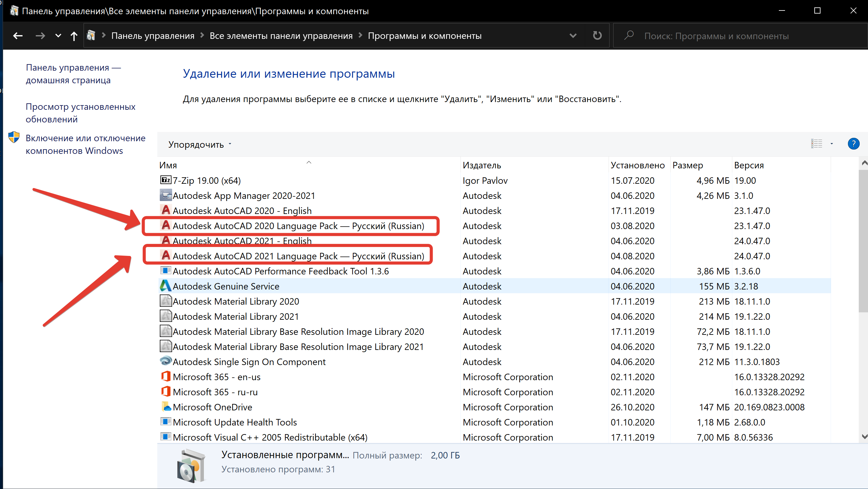868x489 pixels.
Task: Select Microsoft Update Health Tools name
Action: point(234,422)
